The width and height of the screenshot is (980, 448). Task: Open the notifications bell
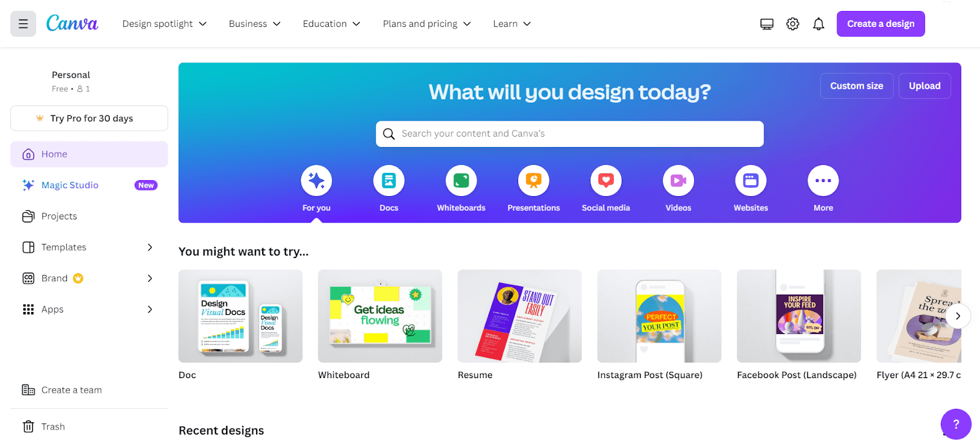tap(818, 24)
